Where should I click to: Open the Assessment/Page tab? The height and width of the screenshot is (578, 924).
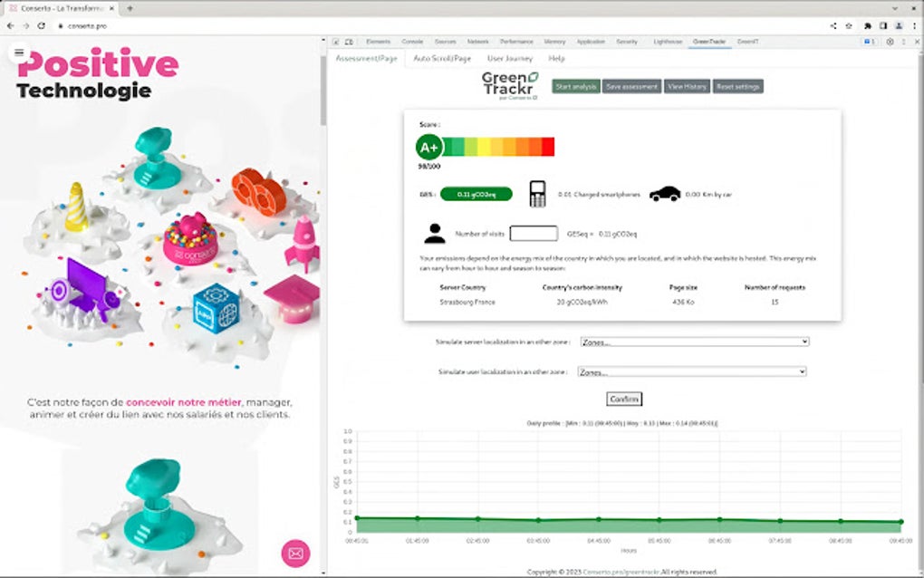coord(367,58)
